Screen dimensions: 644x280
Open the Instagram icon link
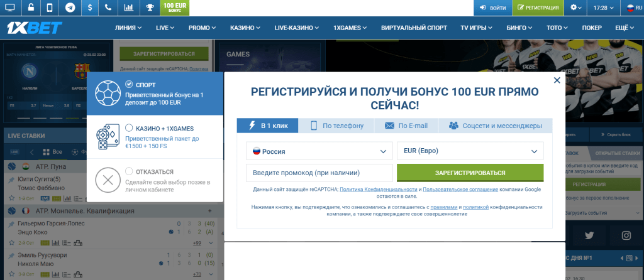point(626,235)
